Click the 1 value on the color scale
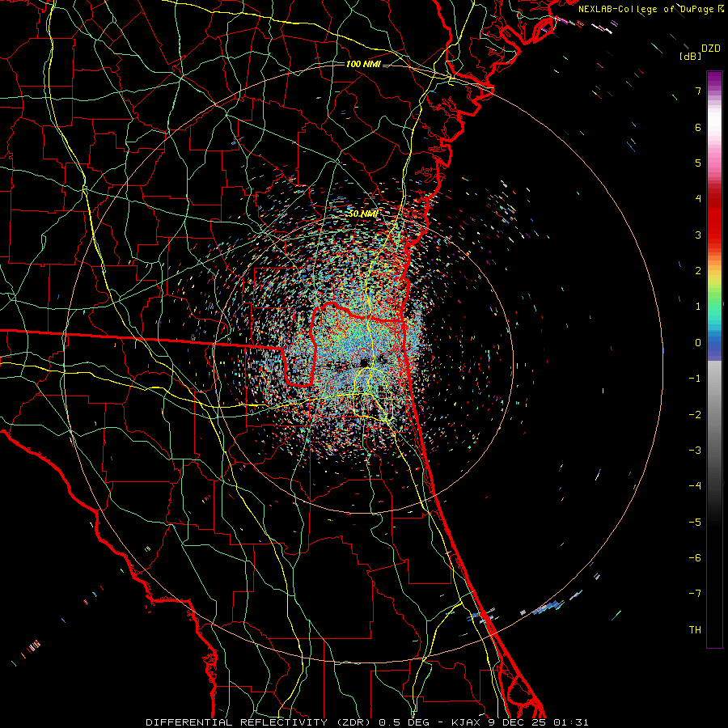 [x=698, y=307]
